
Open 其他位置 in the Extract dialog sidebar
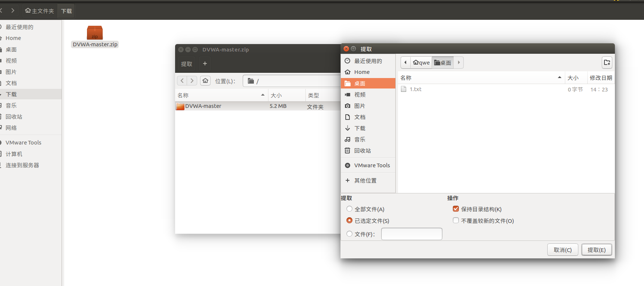point(368,180)
